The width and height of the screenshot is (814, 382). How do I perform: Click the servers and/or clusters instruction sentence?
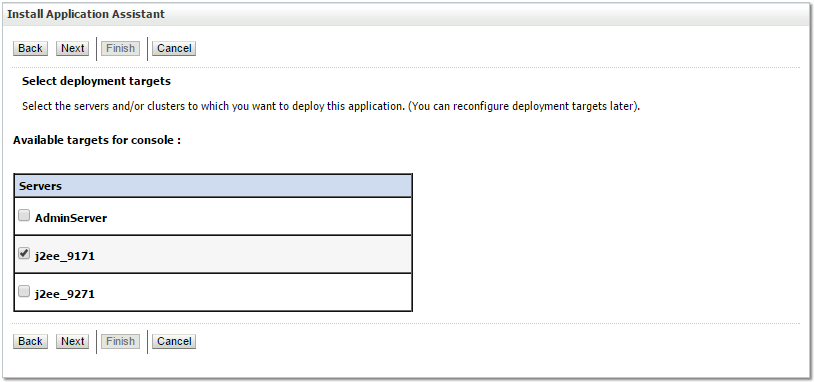(213, 107)
